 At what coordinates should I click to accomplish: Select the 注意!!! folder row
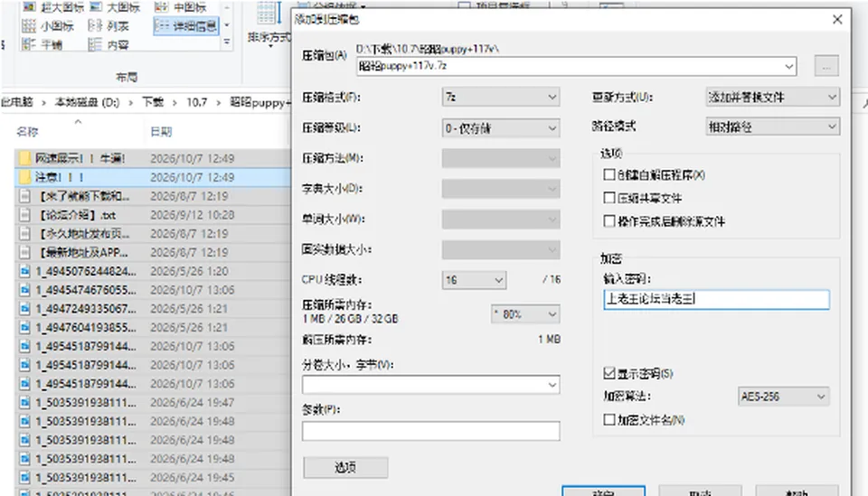pyautogui.click(x=153, y=177)
